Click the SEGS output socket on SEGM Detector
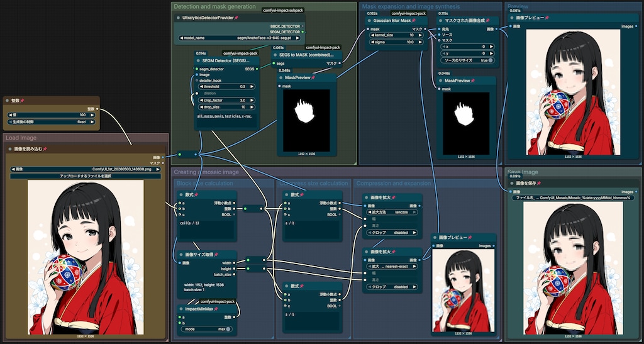644x344 pixels. pos(257,69)
